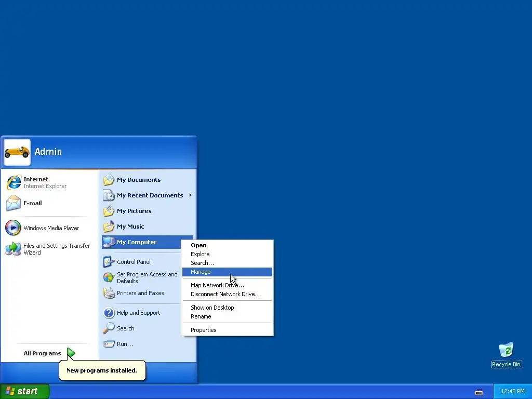Click the E-mail envelope icon
The height and width of the screenshot is (399, 532).
click(x=14, y=203)
